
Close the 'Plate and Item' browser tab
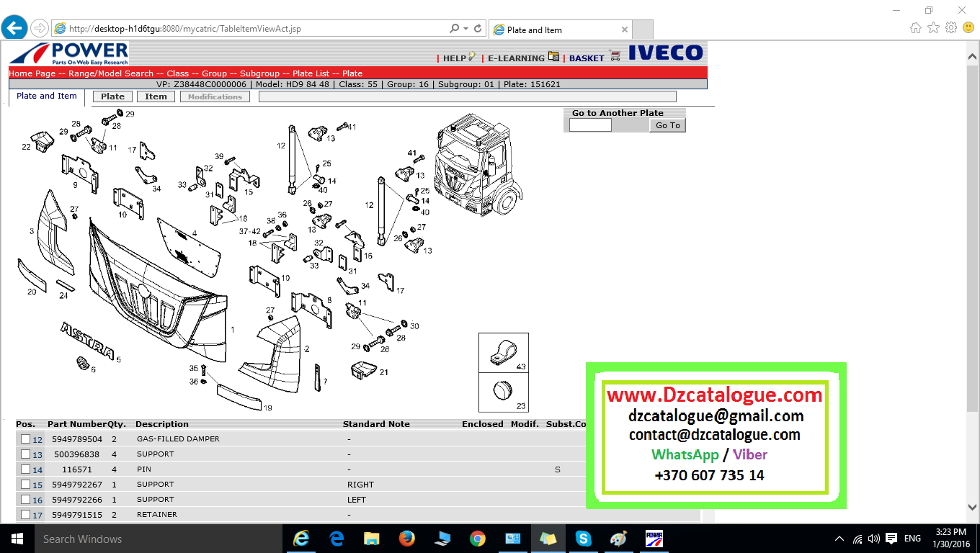point(625,30)
